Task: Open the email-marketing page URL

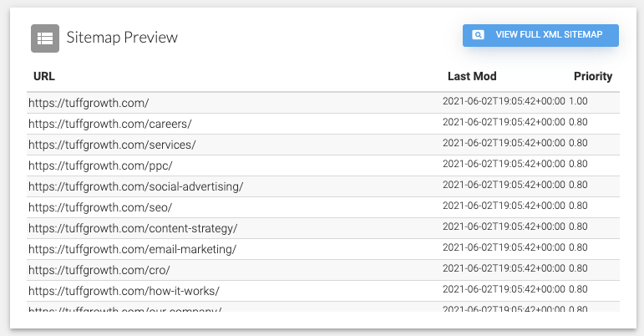Action: point(132,249)
